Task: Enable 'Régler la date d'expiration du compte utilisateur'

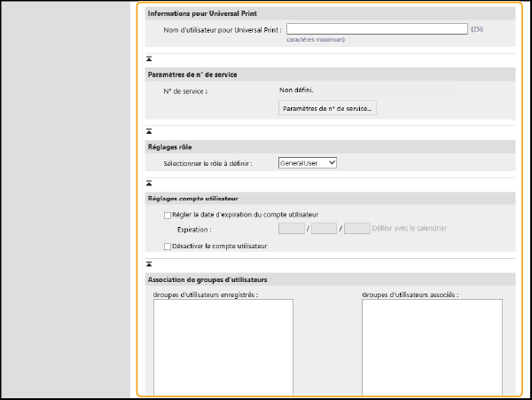Action: tap(168, 215)
